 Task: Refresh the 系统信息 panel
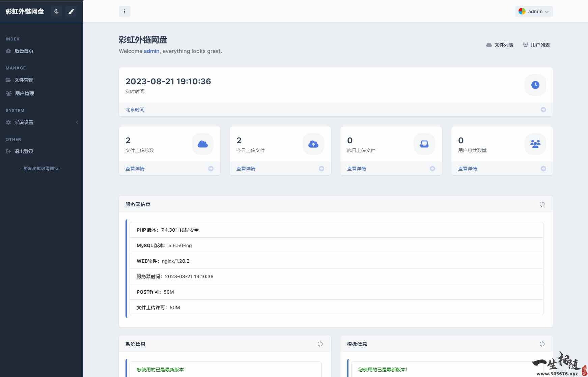point(320,344)
